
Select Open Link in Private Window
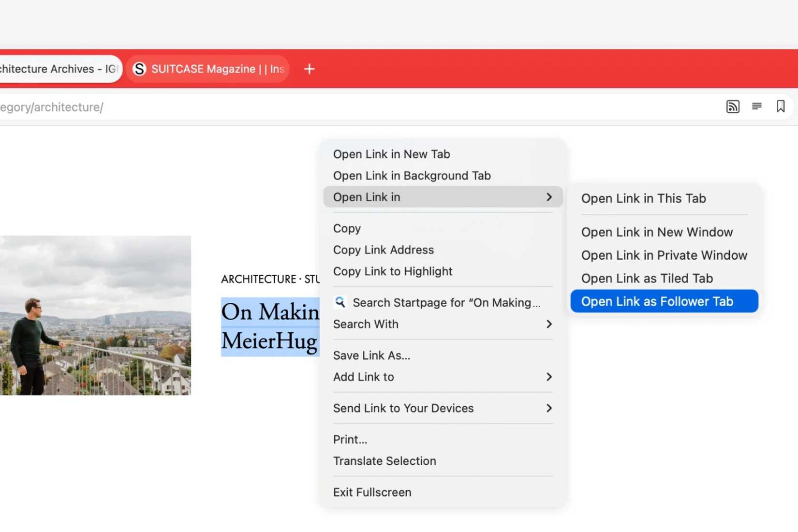click(664, 255)
